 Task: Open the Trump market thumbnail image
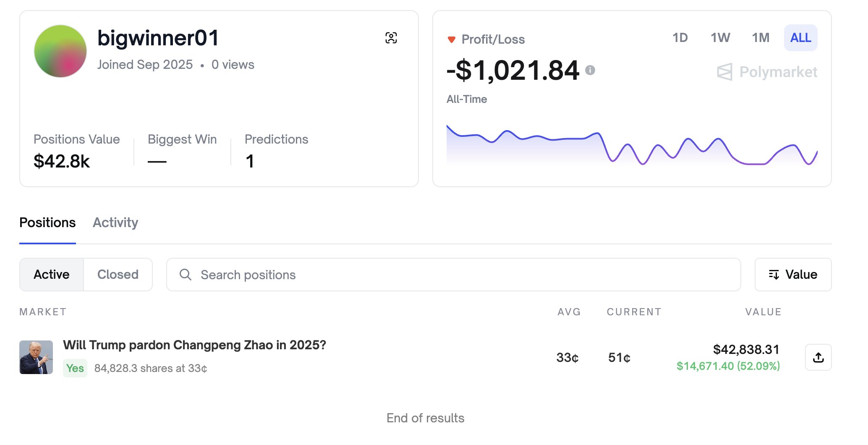tap(36, 357)
